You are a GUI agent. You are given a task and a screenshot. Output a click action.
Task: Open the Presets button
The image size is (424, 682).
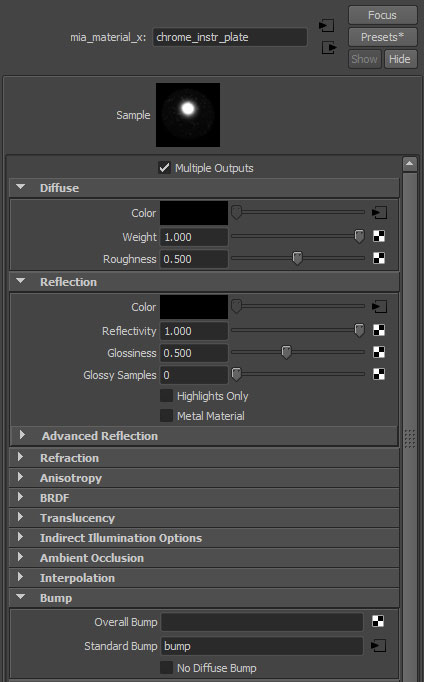pos(383,37)
